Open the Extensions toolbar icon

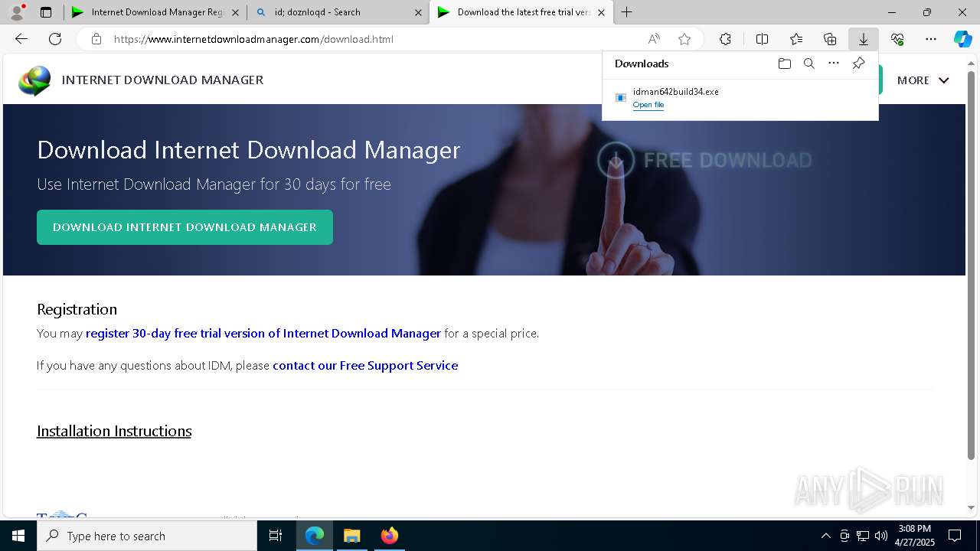tap(725, 39)
